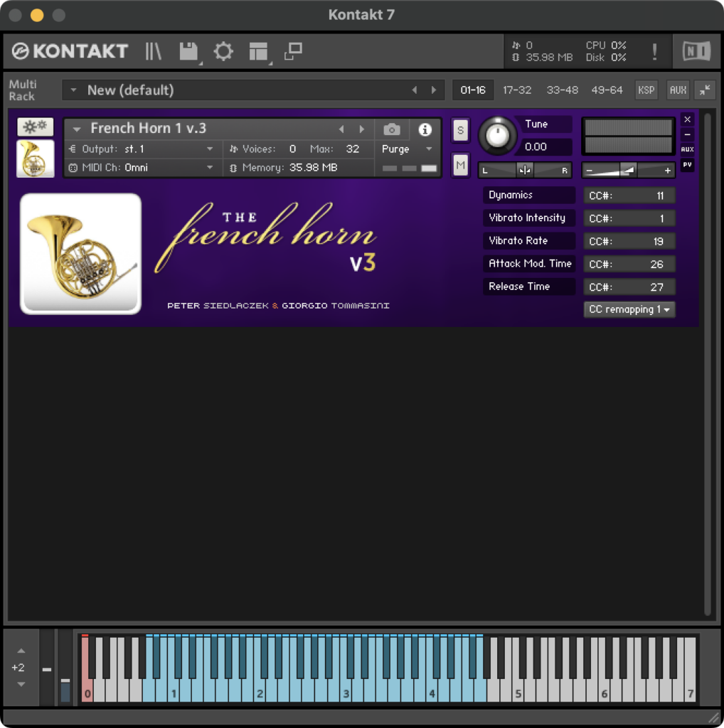
Task: Click the Native Instruments NI logo
Action: (696, 50)
